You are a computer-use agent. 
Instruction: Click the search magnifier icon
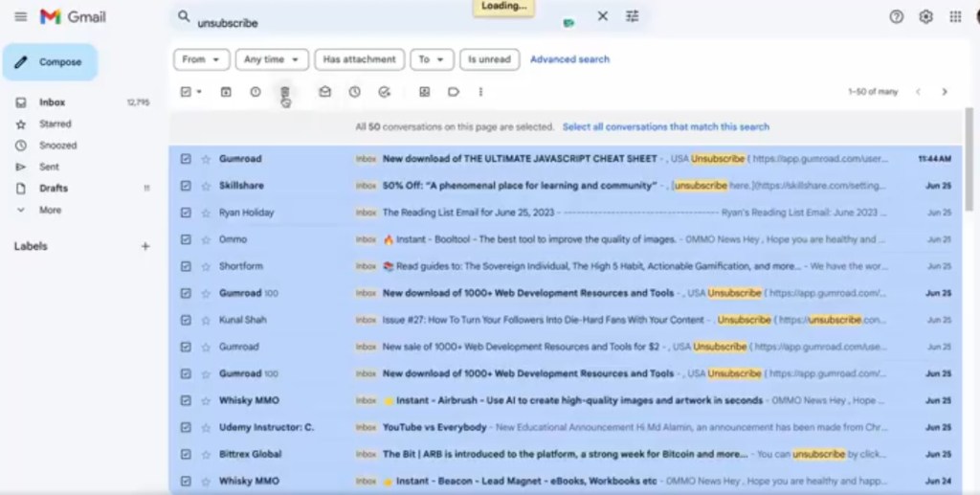tap(184, 16)
